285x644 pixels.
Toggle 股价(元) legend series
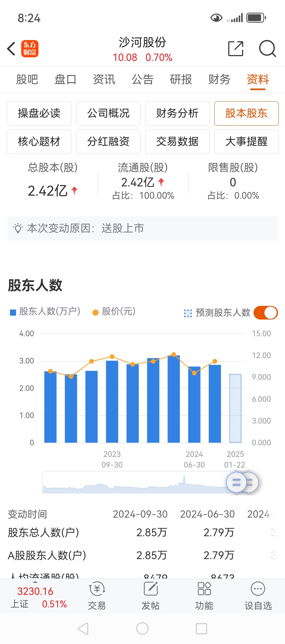(114, 312)
